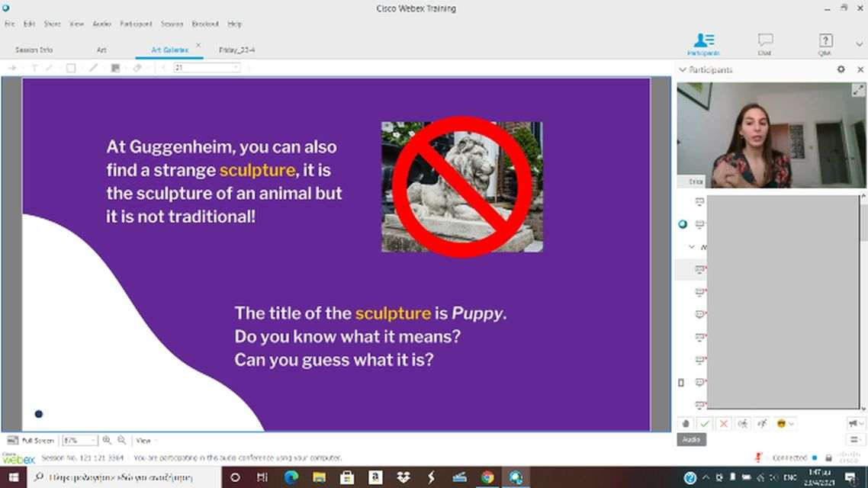Select the Art Galleries tab
The image size is (868, 488).
(169, 50)
